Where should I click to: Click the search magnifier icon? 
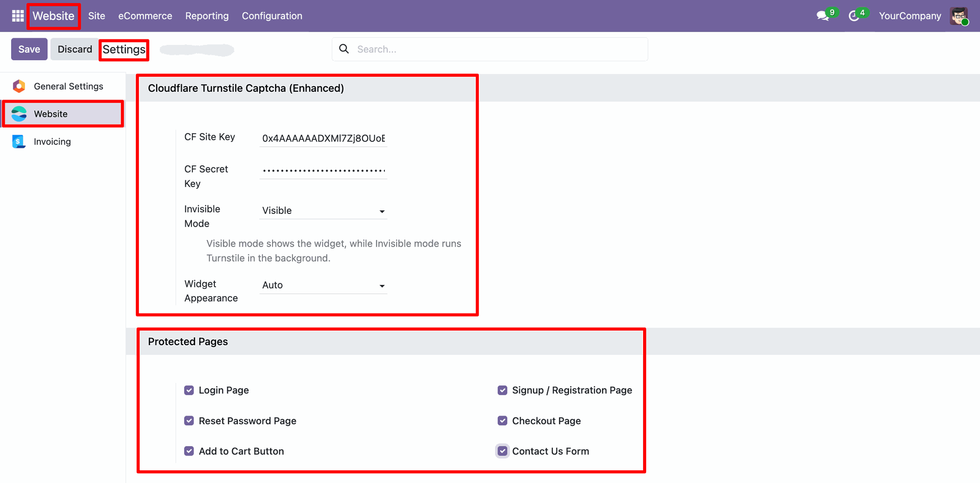point(344,49)
